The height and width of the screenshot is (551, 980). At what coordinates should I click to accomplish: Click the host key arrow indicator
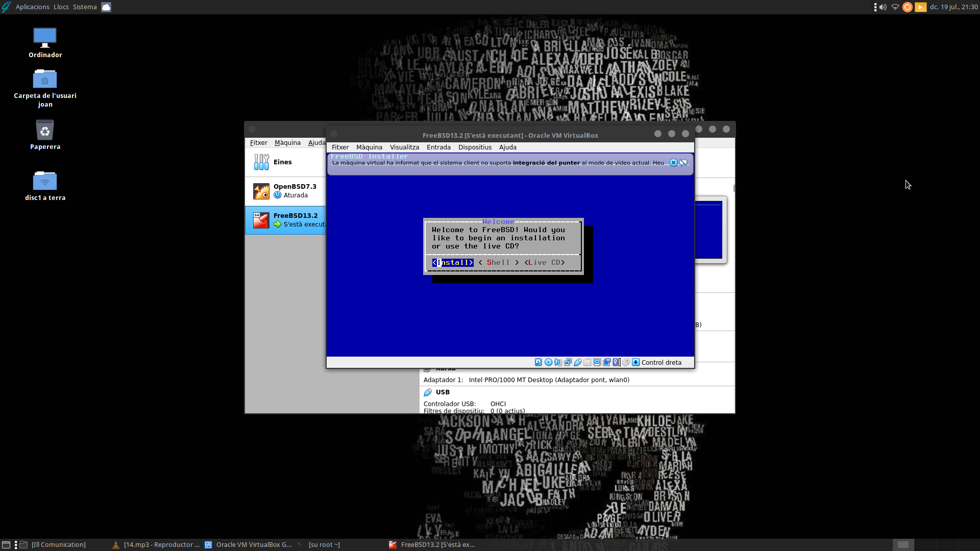click(635, 362)
